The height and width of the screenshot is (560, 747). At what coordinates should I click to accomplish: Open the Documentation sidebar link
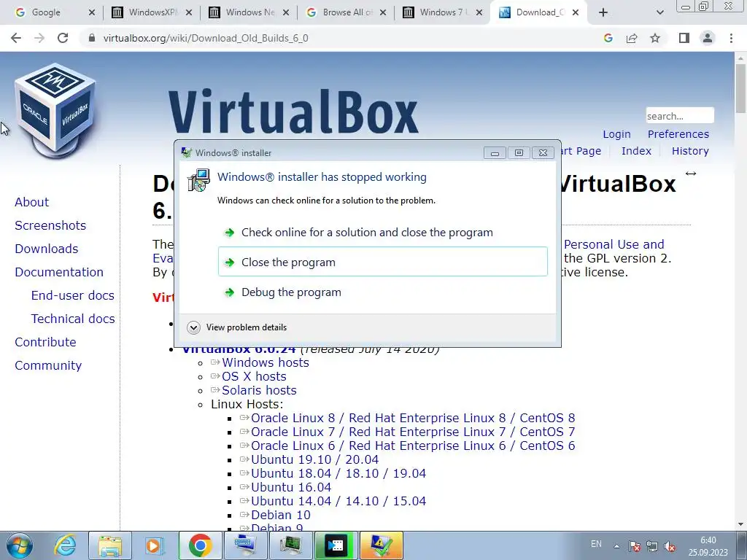tap(59, 272)
